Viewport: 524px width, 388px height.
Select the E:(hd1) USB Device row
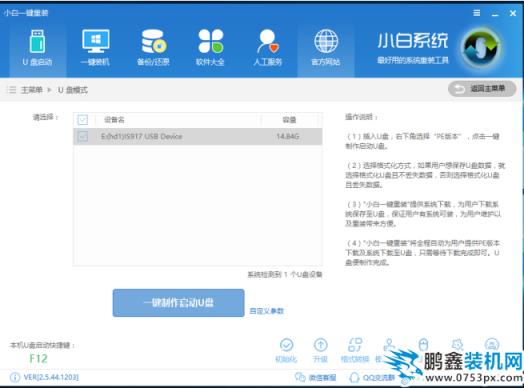click(198, 136)
